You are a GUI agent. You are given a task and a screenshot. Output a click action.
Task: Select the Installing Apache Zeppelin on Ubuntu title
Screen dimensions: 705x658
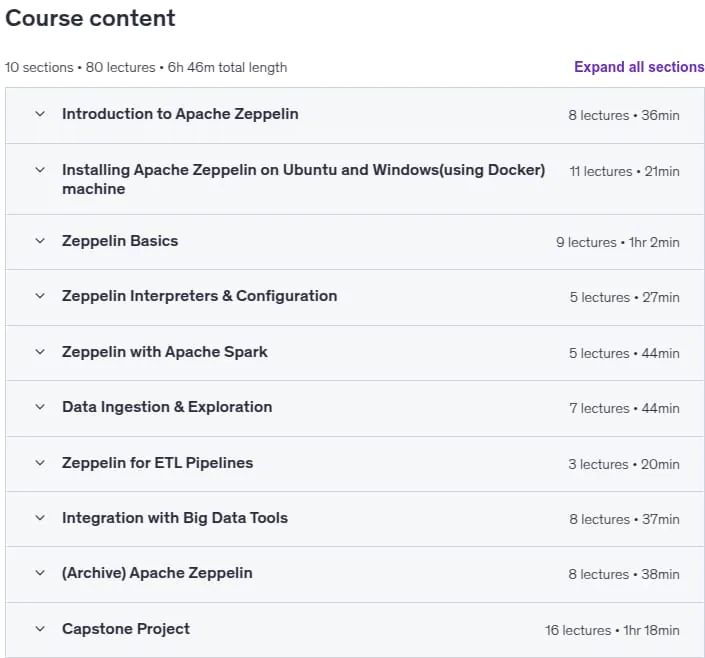tap(303, 179)
